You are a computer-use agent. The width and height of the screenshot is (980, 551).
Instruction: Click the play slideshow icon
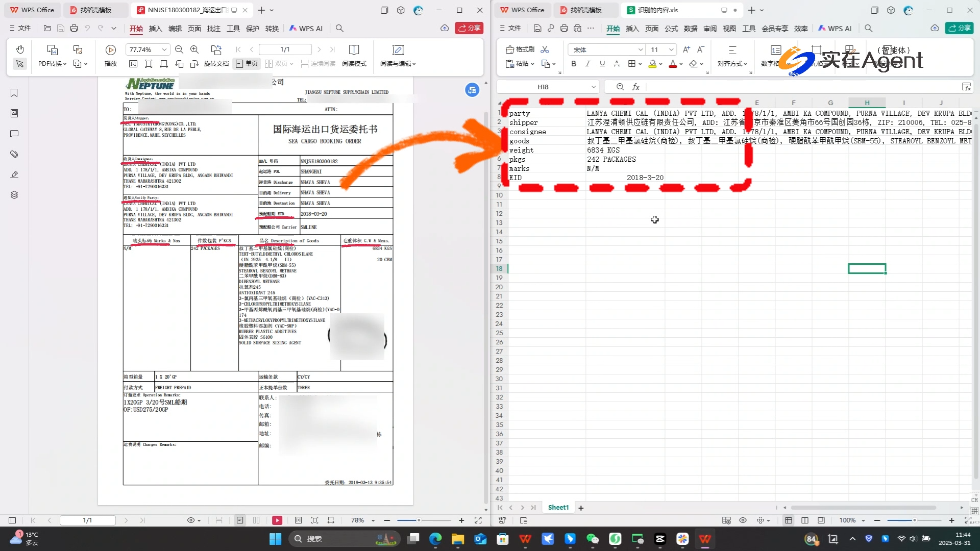point(110,50)
